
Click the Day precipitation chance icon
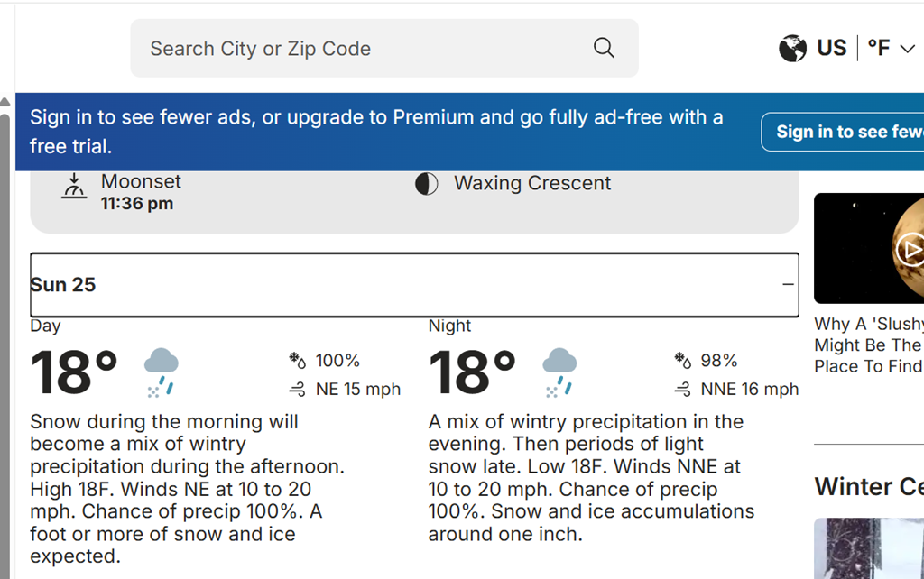[298, 361]
